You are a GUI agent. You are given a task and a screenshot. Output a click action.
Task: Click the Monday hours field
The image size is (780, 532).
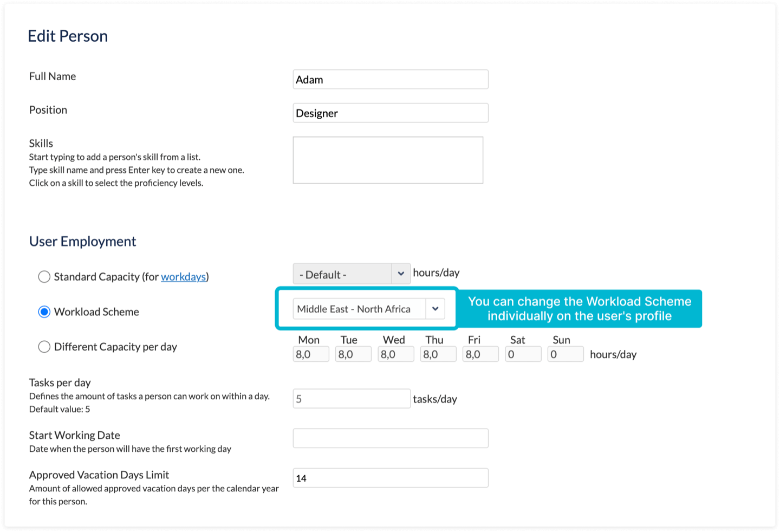(310, 354)
